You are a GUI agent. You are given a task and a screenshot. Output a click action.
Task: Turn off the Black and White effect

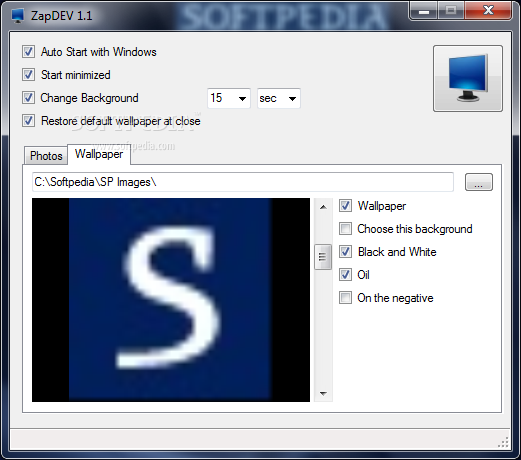345,252
